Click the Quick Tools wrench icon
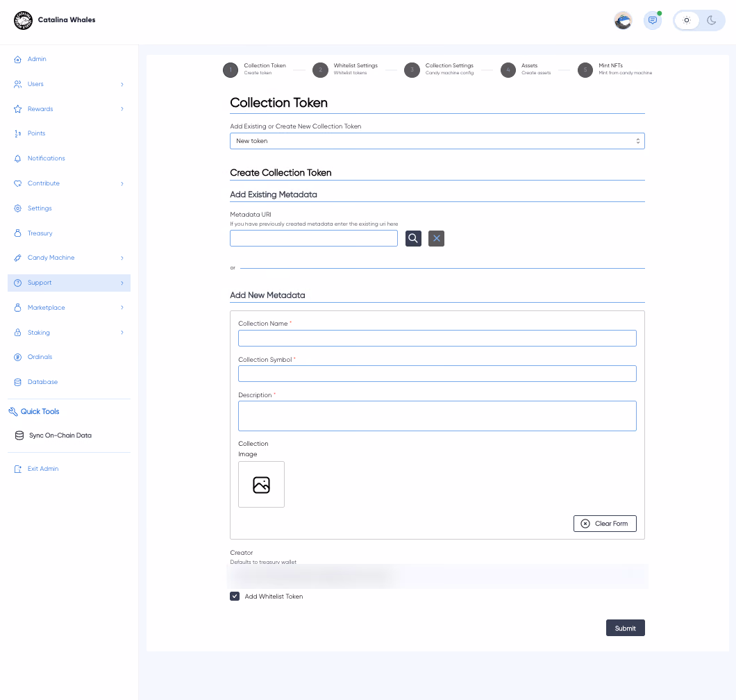Viewport: 736px width, 700px height. pos(13,412)
